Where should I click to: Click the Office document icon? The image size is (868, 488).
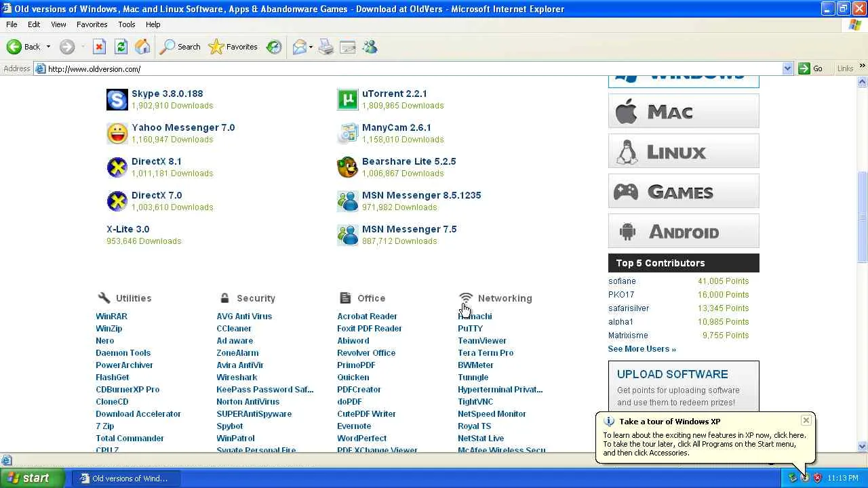click(x=345, y=298)
